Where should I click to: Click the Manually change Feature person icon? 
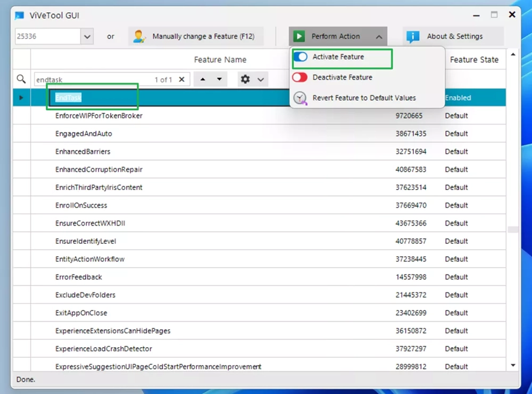[x=139, y=37]
